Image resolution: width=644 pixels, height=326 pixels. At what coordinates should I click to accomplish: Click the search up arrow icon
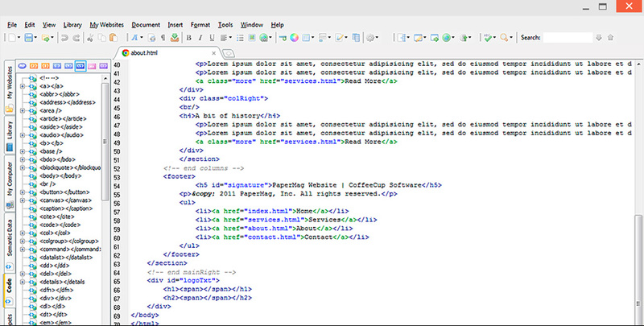coord(610,37)
